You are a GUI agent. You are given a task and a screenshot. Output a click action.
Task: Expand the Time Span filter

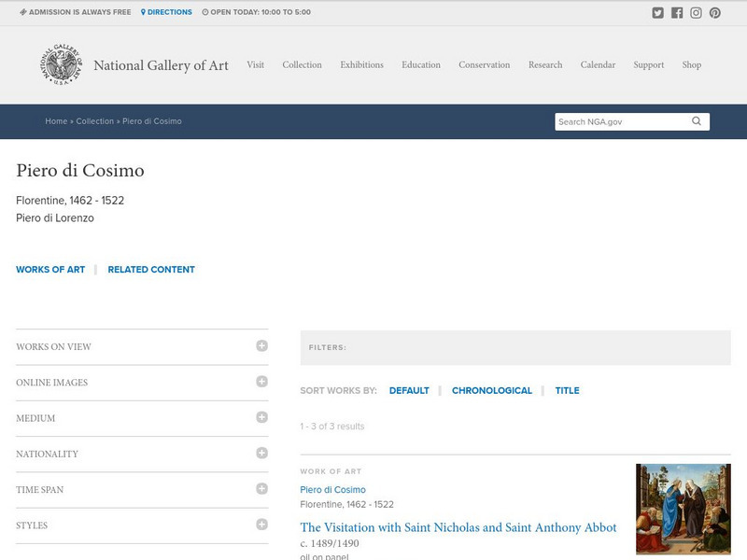(261, 488)
